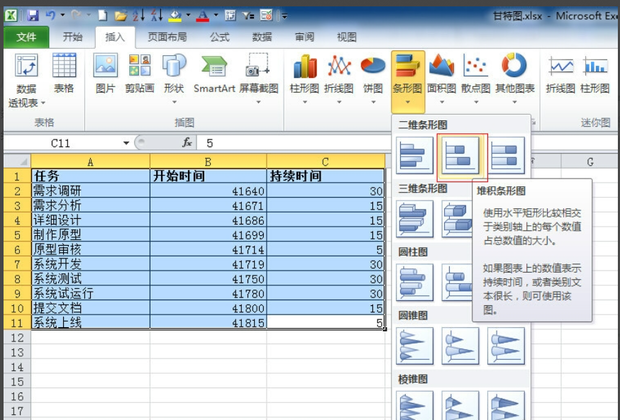Click the green 文件 button
Image resolution: width=620 pixels, height=420 pixels.
pyautogui.click(x=26, y=37)
